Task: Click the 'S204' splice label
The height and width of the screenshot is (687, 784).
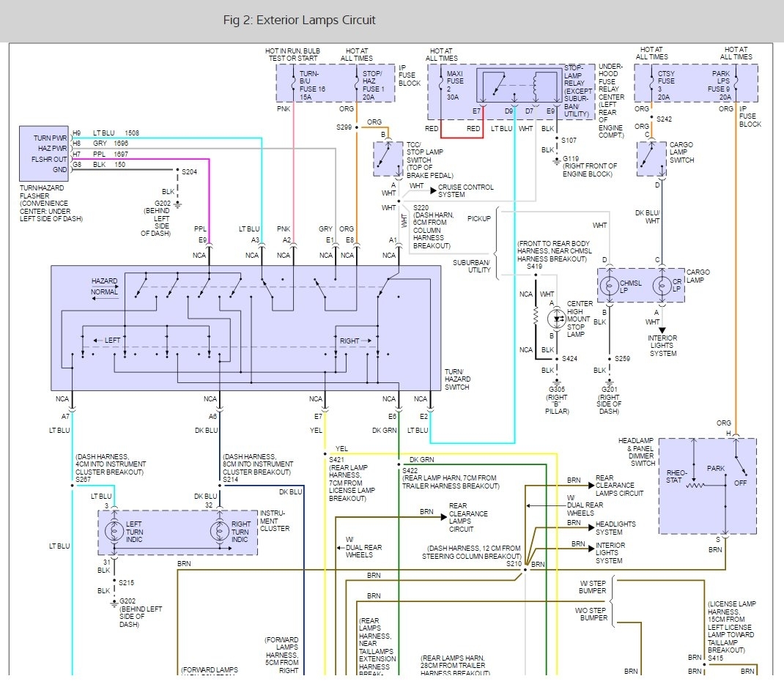Action: point(190,172)
